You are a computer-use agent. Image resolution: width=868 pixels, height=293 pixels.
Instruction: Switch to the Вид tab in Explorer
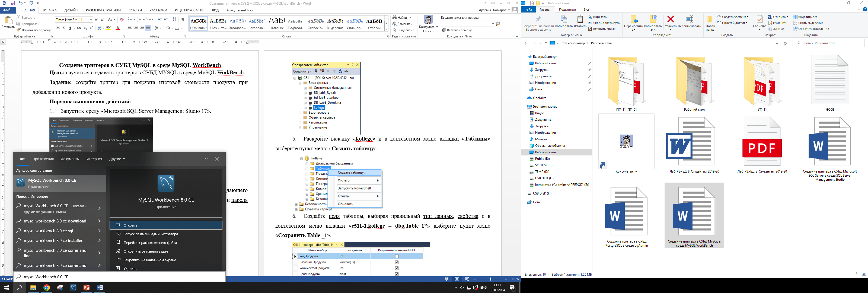[x=586, y=9]
